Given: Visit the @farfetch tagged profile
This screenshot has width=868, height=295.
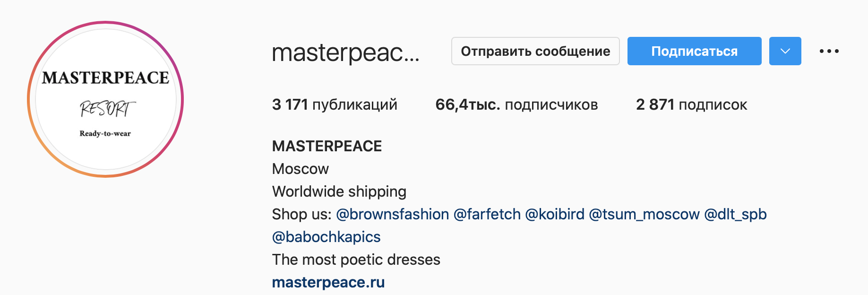Looking at the screenshot, I should click(487, 214).
